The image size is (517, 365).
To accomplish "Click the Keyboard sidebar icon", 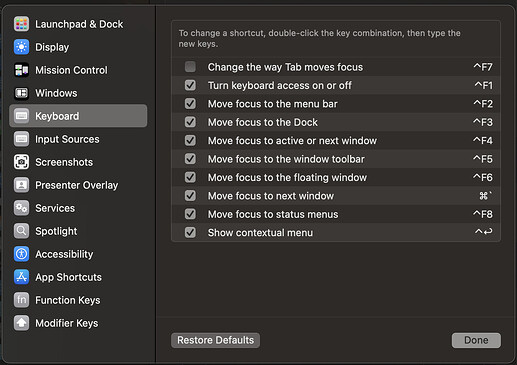I will 21,116.
